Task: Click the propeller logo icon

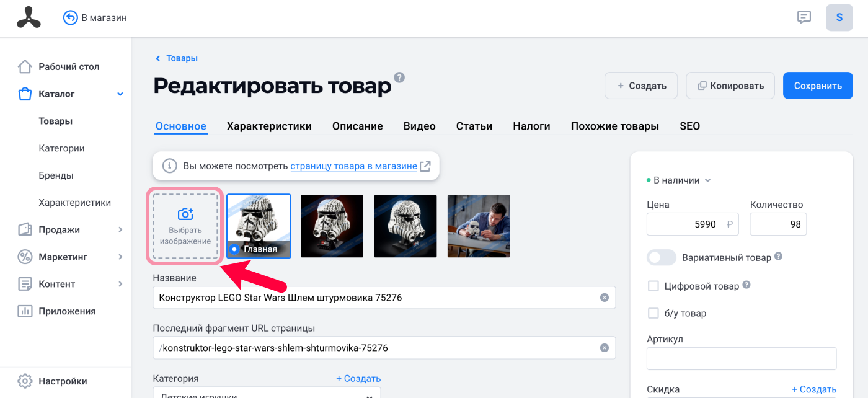Action: [x=29, y=17]
